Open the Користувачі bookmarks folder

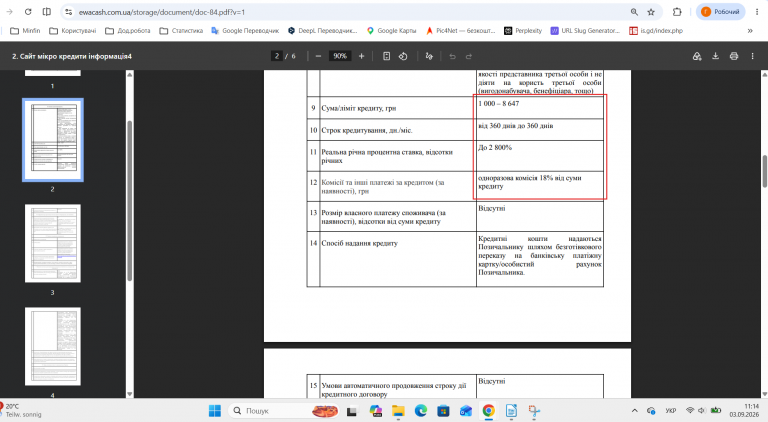point(73,30)
